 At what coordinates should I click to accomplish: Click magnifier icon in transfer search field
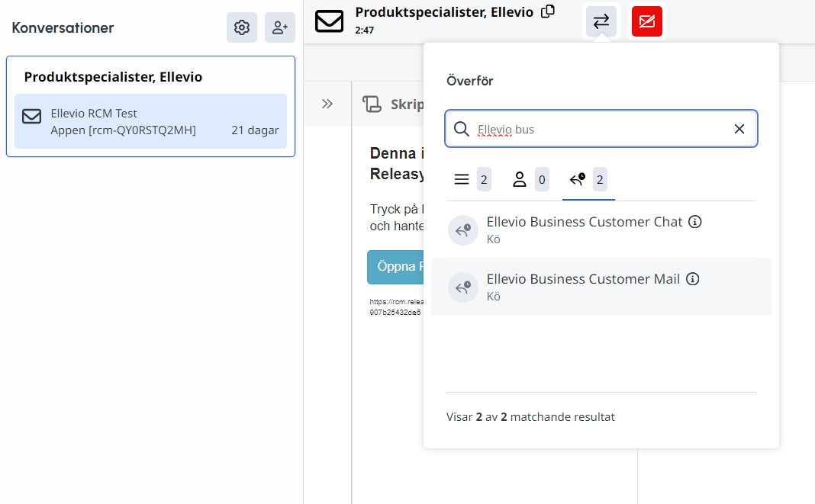point(462,129)
